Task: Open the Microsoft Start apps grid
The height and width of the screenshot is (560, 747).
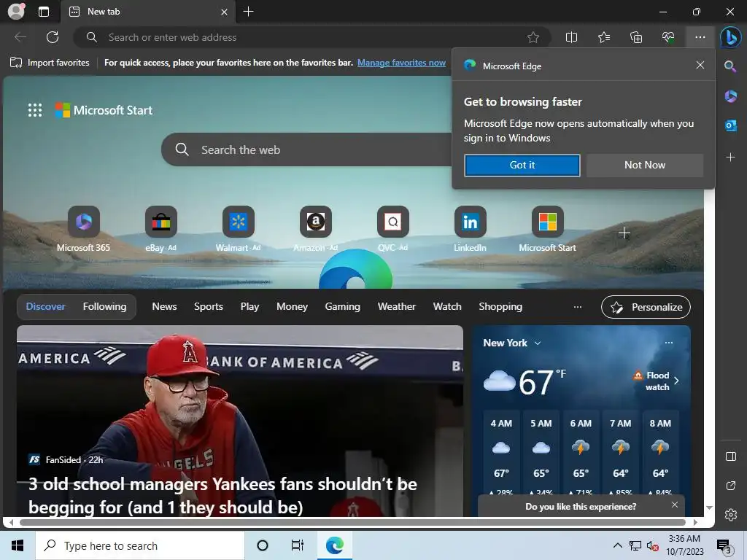Action: 35,110
